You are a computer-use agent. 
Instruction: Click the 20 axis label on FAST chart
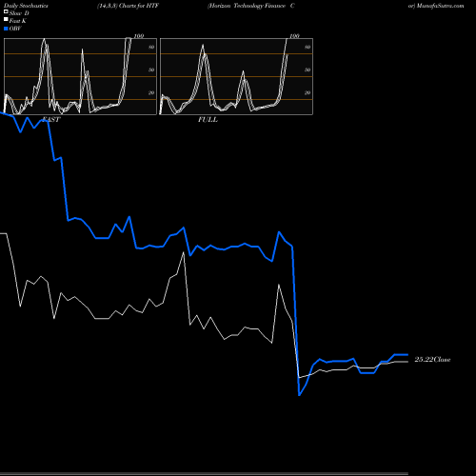[x=151, y=92]
